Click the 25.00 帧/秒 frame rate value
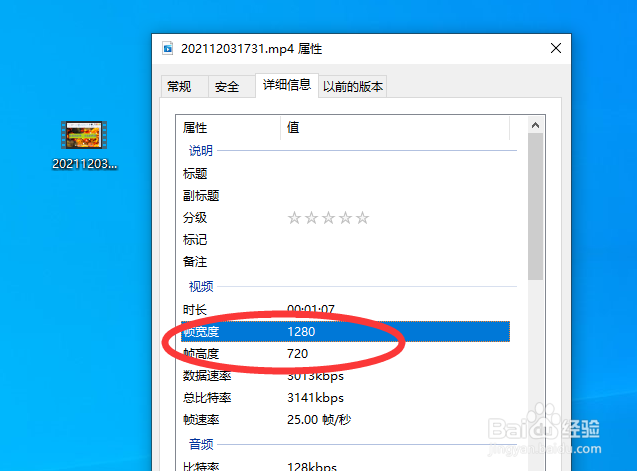This screenshot has width=637, height=471. (x=319, y=419)
